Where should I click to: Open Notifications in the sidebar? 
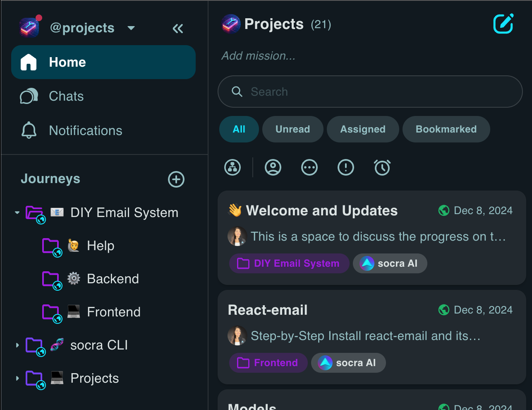[x=85, y=130]
